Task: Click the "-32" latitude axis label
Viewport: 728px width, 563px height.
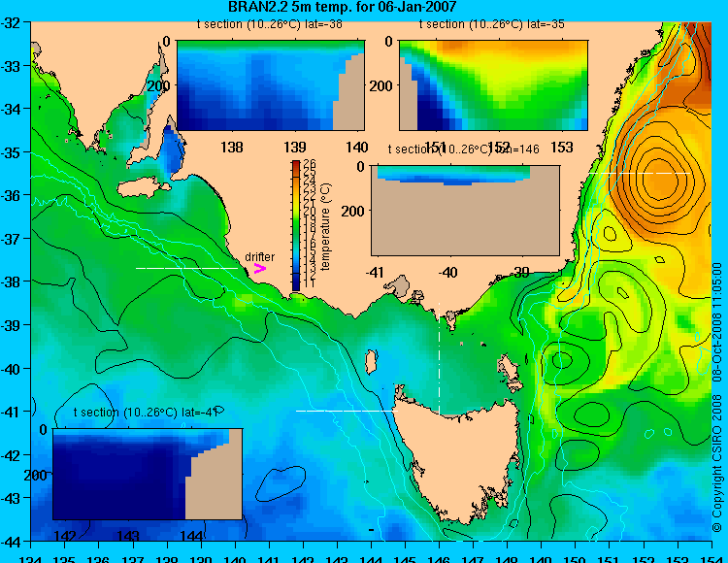Action: pos(11,22)
